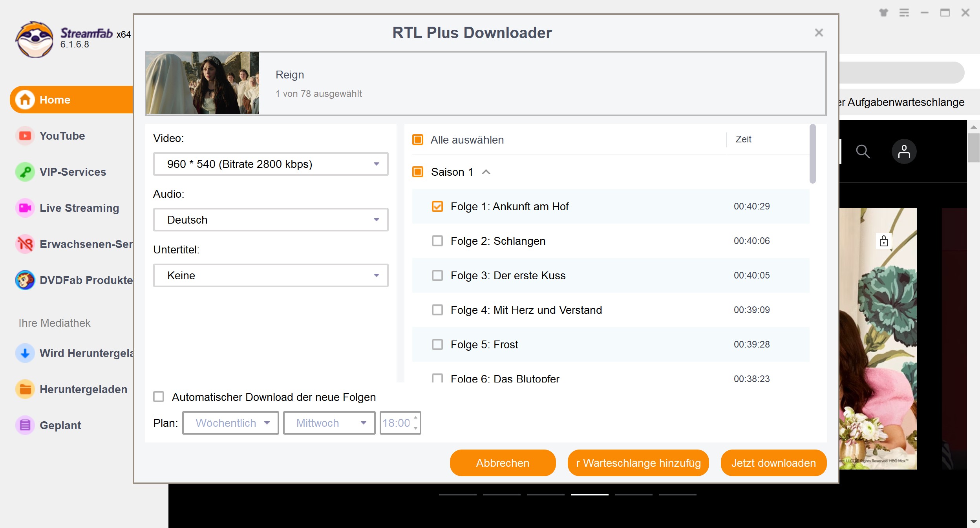Click the main window vertical scrollbar thumb

tap(974, 147)
